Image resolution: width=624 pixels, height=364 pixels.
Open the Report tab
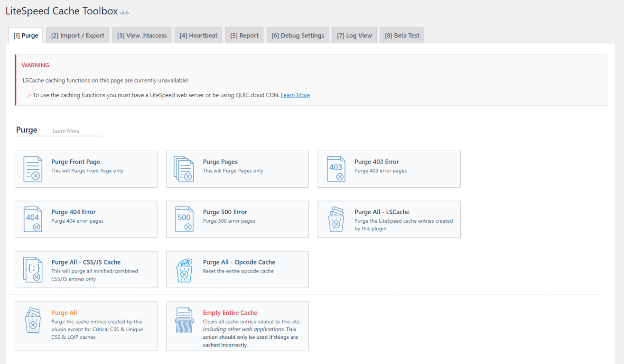coord(244,35)
